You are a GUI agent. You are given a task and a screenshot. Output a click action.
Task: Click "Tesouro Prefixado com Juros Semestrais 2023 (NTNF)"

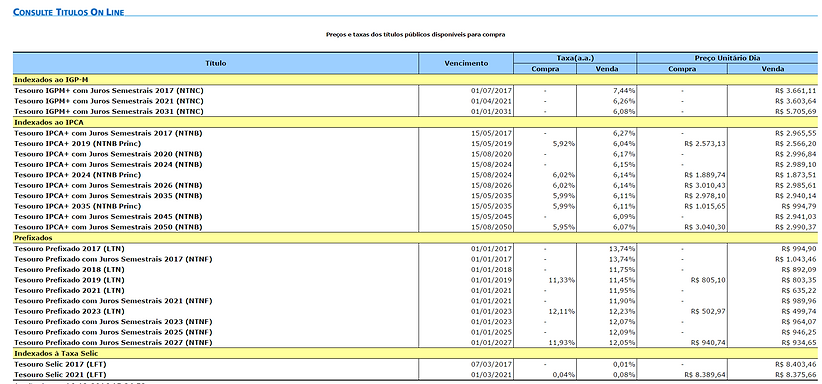pos(113,322)
